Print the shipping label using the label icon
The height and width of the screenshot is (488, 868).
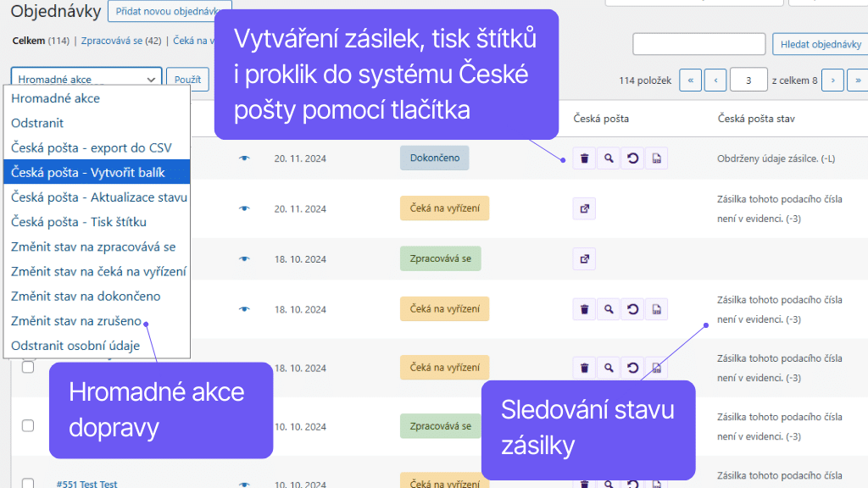click(x=656, y=158)
